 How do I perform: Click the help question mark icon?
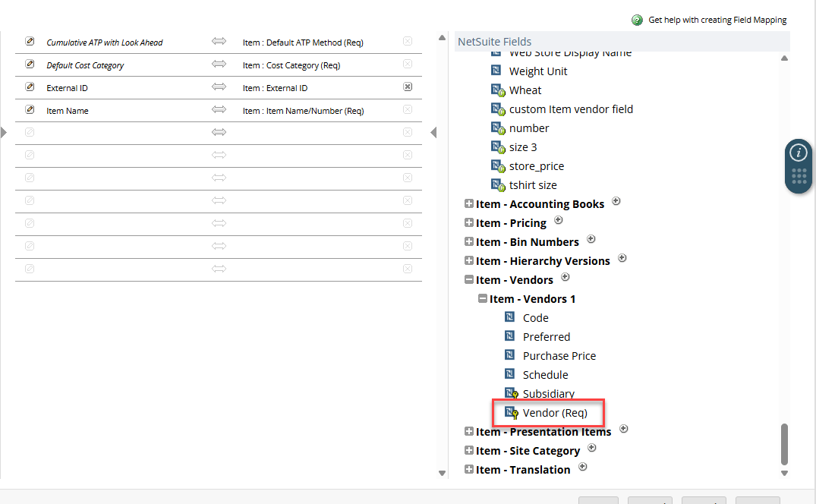pyautogui.click(x=637, y=20)
